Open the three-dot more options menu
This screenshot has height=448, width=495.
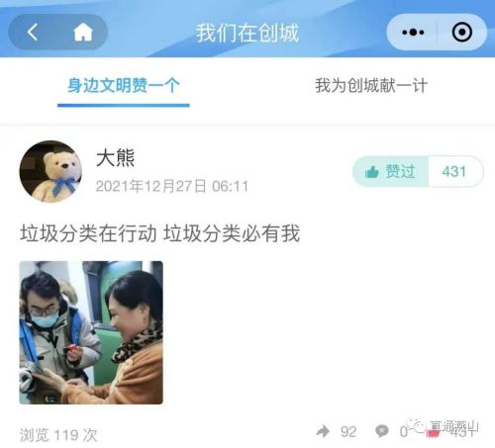coord(413,33)
